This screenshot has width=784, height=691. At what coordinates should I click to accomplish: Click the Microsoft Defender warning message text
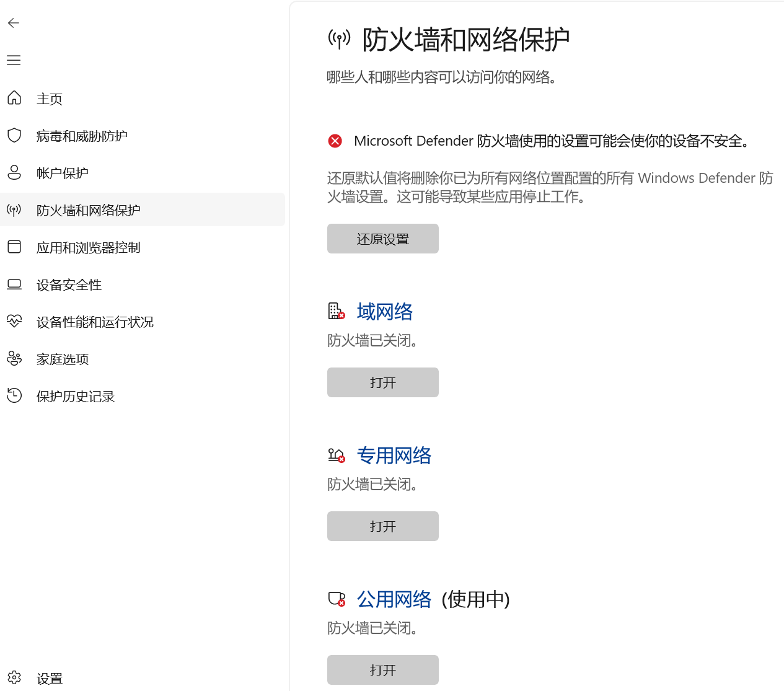click(x=553, y=141)
